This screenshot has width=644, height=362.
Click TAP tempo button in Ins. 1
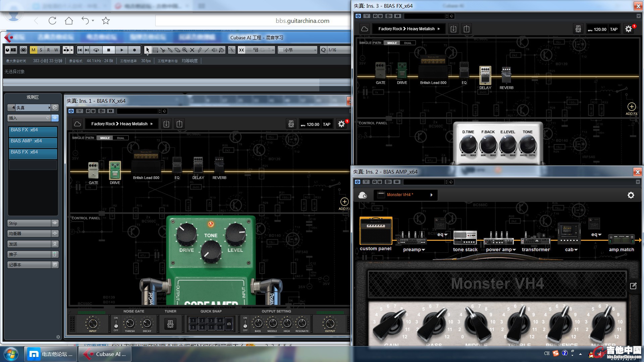(327, 124)
